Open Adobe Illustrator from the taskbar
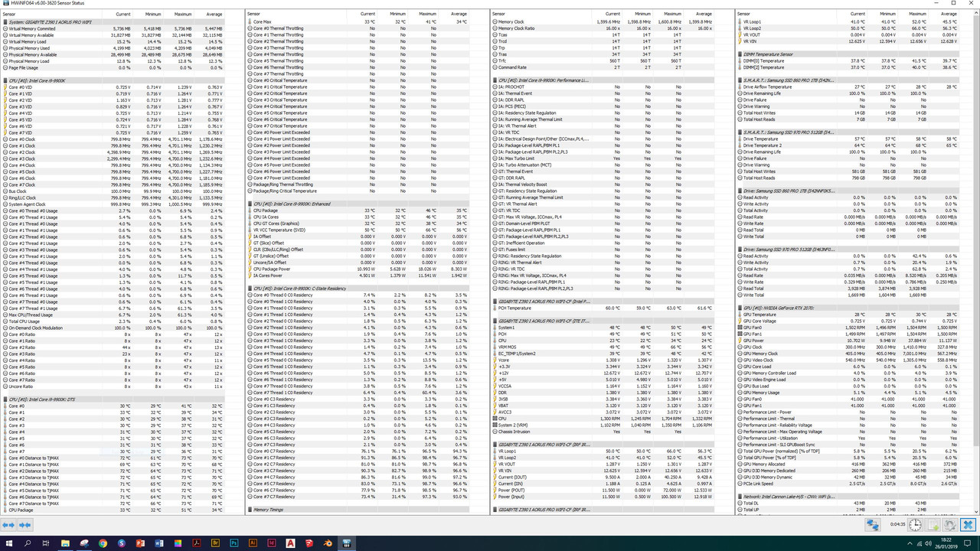The image size is (980, 551). [x=253, y=543]
